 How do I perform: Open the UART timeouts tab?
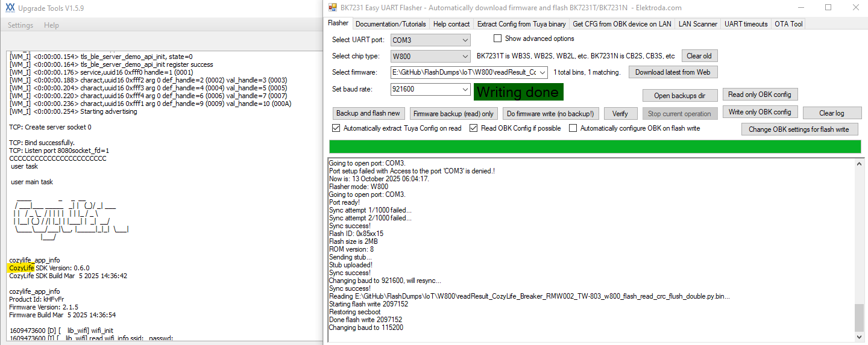pyautogui.click(x=746, y=24)
